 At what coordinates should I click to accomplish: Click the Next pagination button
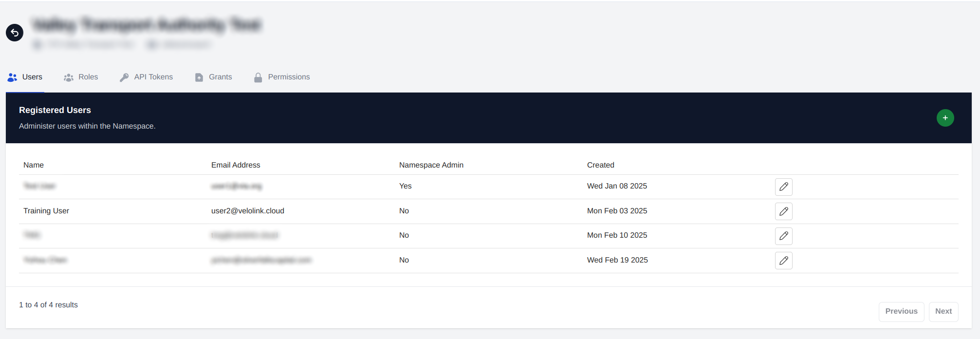tap(943, 311)
